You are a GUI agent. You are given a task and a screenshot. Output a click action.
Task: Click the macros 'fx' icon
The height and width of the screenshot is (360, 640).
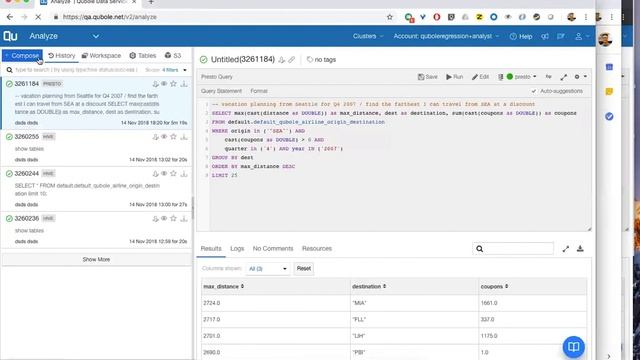[x=549, y=77]
